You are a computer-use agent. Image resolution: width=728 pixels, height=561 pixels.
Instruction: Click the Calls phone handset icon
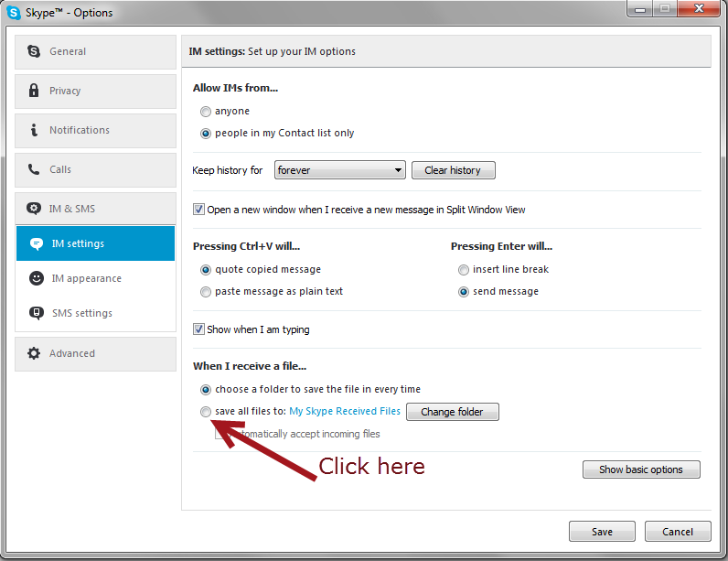(x=34, y=169)
